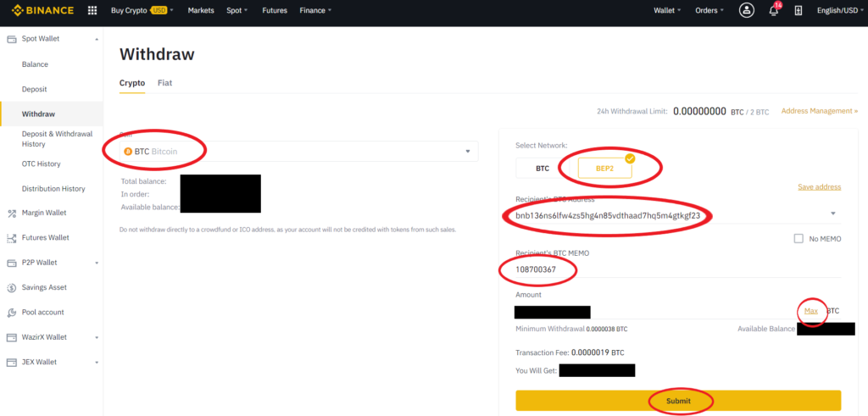868x416 pixels.
Task: Open Margin Wallet in the sidebar
Action: (44, 213)
